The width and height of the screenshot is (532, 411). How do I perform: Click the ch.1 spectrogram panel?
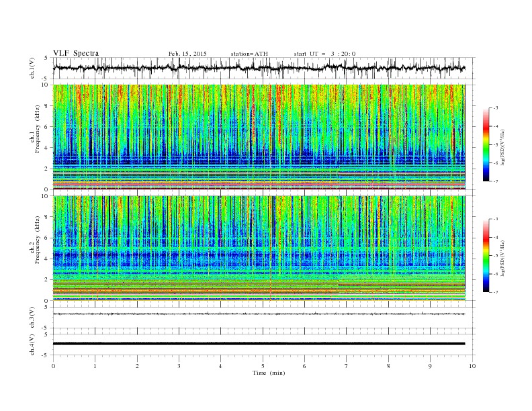pyautogui.click(x=259, y=137)
